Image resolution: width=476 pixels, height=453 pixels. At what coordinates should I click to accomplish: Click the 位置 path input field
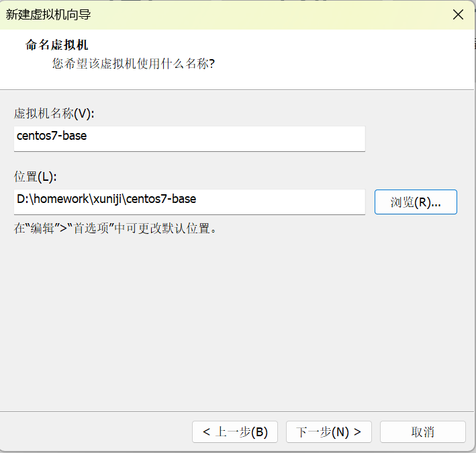[189, 202]
